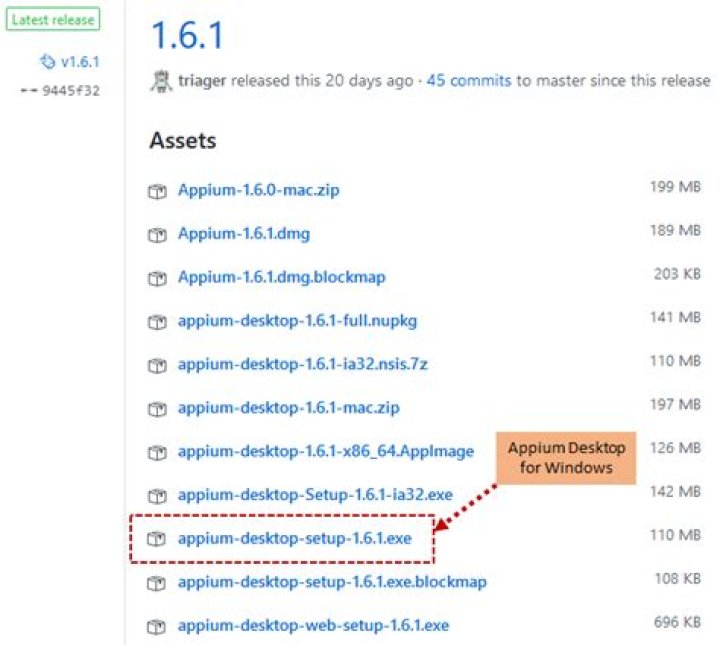The image size is (720, 646).
Task: Click the Assets heading
Action: coord(183,140)
